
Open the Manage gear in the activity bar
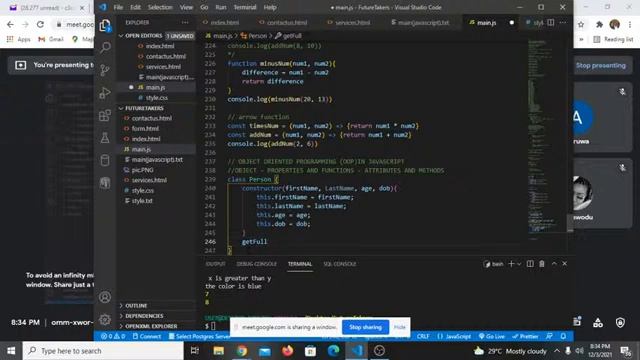[x=105, y=320]
